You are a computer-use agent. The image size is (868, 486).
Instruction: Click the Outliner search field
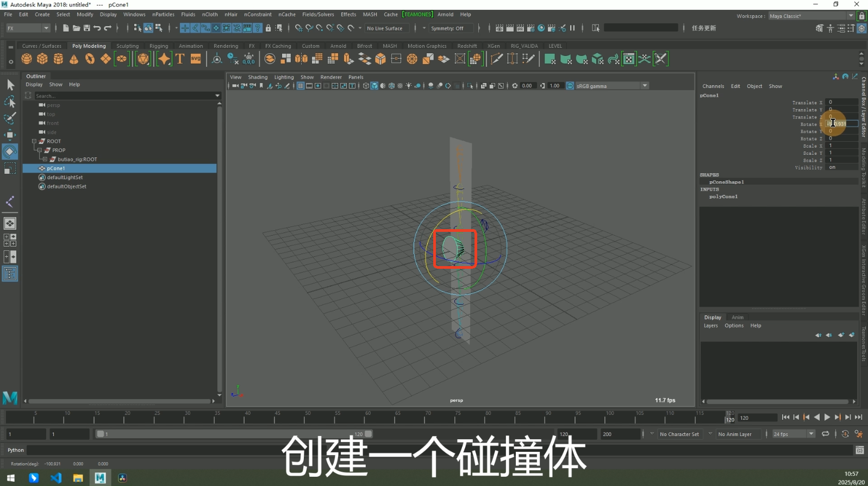(x=125, y=96)
